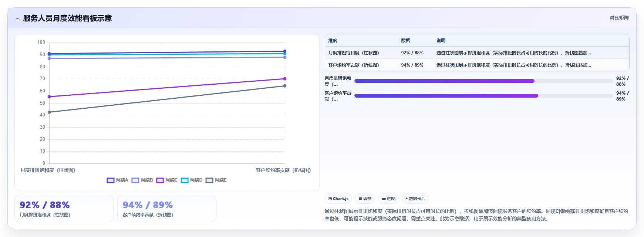Open the 对比矩阵 label at top right
Screen dimensions: 644x237
[x=619, y=18]
